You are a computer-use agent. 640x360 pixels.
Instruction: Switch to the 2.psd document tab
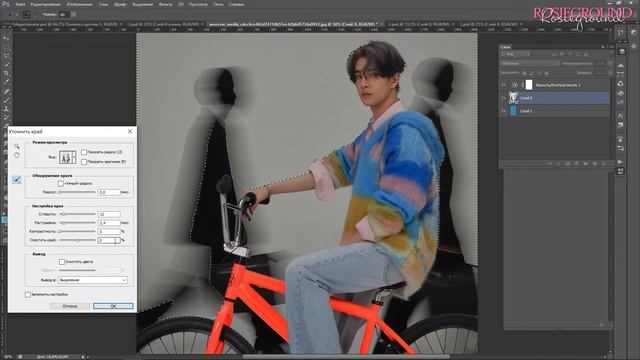pyautogui.click(x=419, y=24)
